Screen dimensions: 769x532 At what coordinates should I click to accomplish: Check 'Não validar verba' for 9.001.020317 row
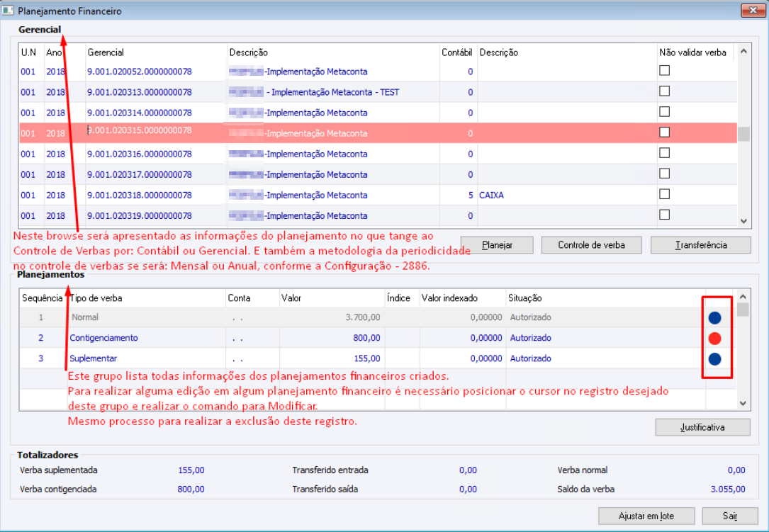coord(665,174)
